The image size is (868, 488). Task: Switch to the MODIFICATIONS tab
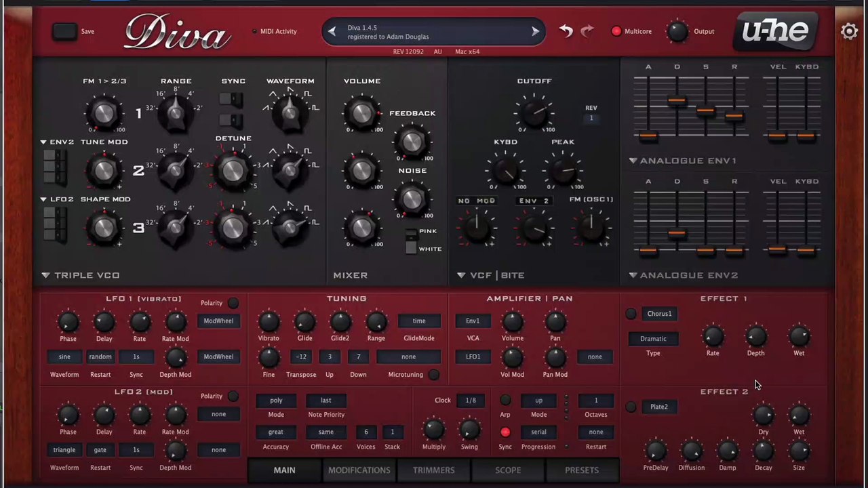coord(359,470)
